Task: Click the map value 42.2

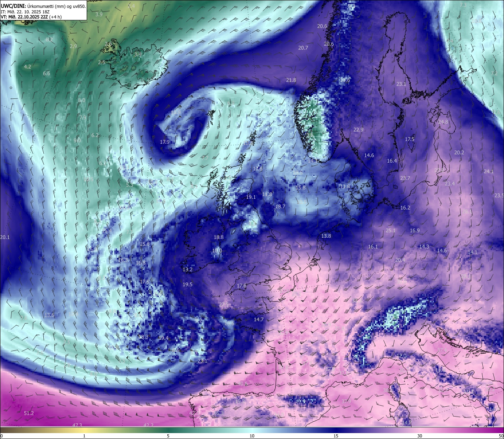Action: [x=148, y=425]
